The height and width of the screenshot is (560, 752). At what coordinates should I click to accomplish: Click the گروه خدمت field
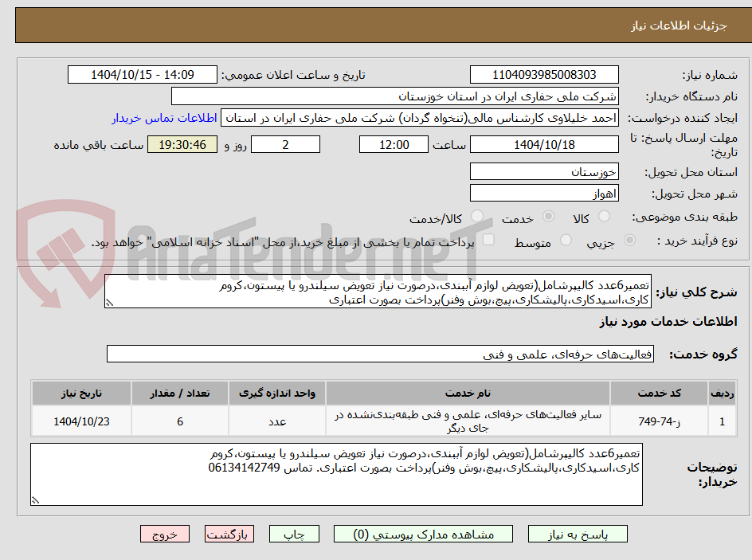tap(380, 354)
